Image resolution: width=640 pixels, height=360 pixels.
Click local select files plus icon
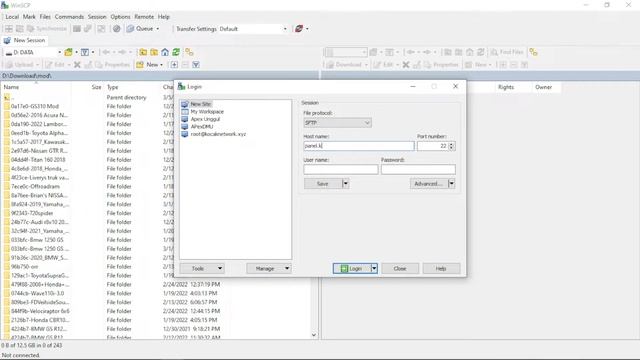point(174,64)
